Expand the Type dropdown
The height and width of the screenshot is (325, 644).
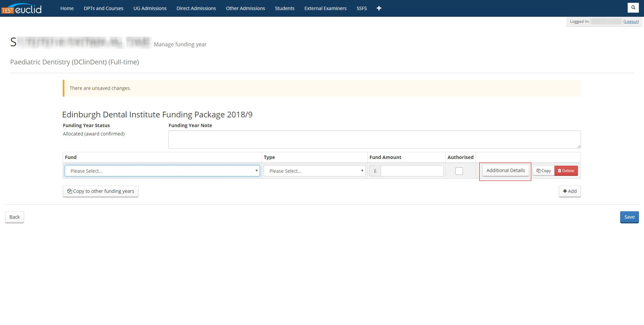314,171
